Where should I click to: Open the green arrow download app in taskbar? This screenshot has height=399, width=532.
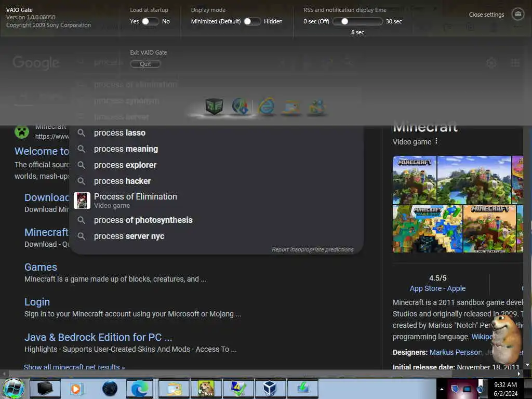(x=303, y=389)
